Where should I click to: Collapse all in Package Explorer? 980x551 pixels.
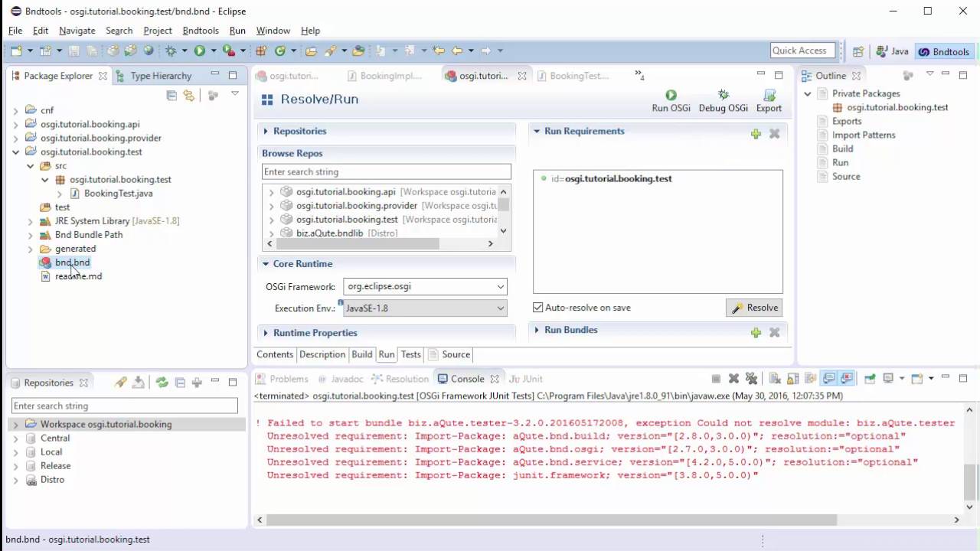pyautogui.click(x=171, y=96)
